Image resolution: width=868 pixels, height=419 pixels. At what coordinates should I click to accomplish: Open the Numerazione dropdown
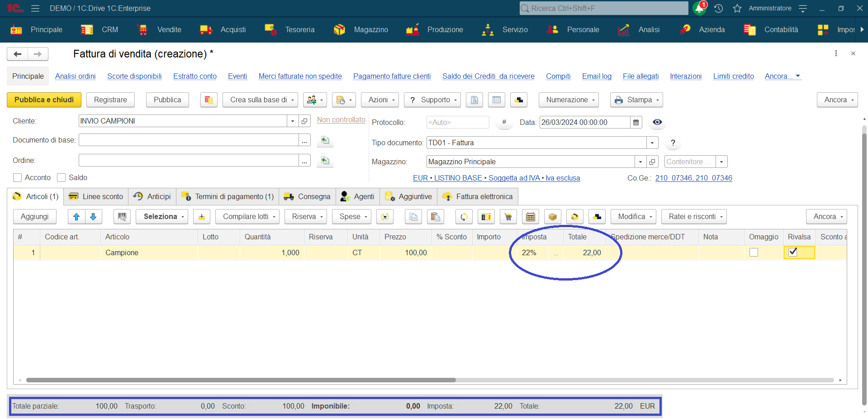(569, 100)
